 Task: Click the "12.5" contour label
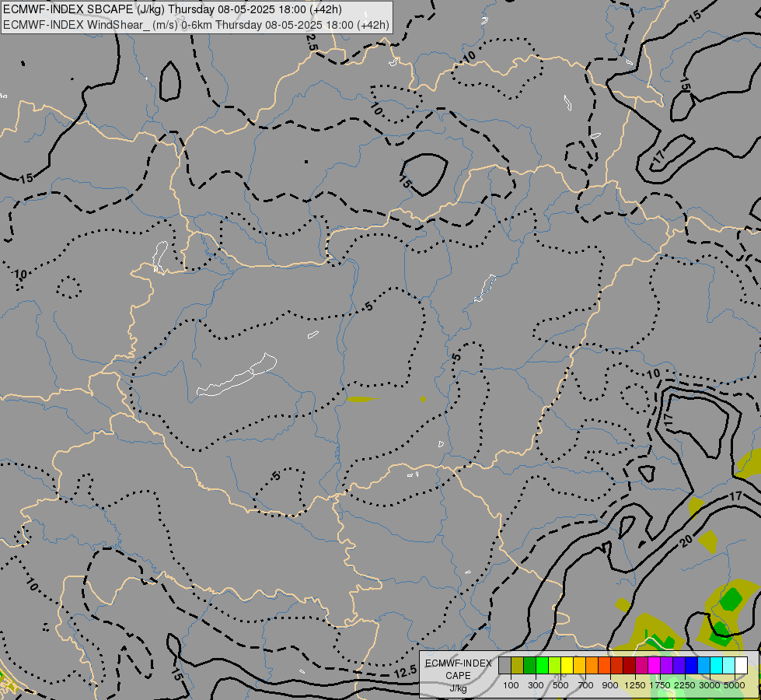point(405,672)
